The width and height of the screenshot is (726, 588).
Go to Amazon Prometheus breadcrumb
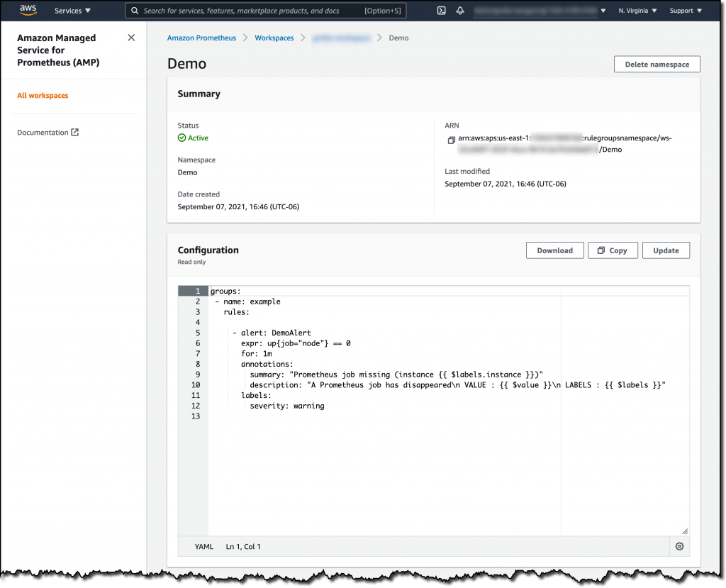[201, 38]
